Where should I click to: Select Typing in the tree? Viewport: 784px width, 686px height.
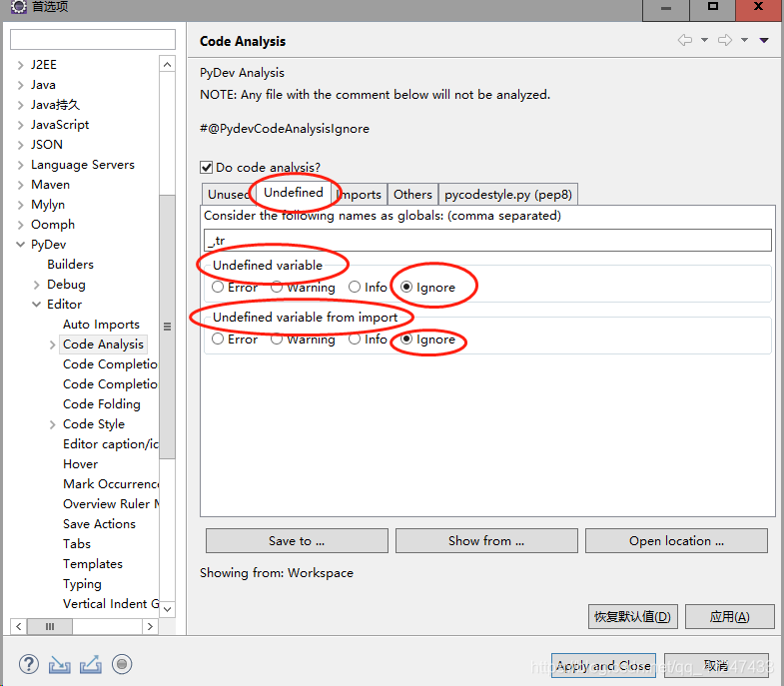[83, 584]
